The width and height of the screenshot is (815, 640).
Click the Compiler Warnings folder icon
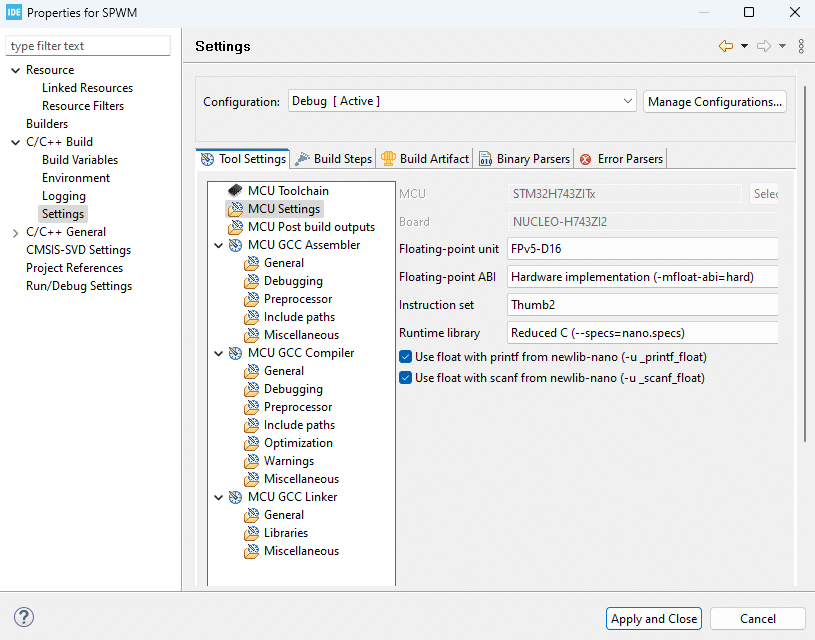252,461
